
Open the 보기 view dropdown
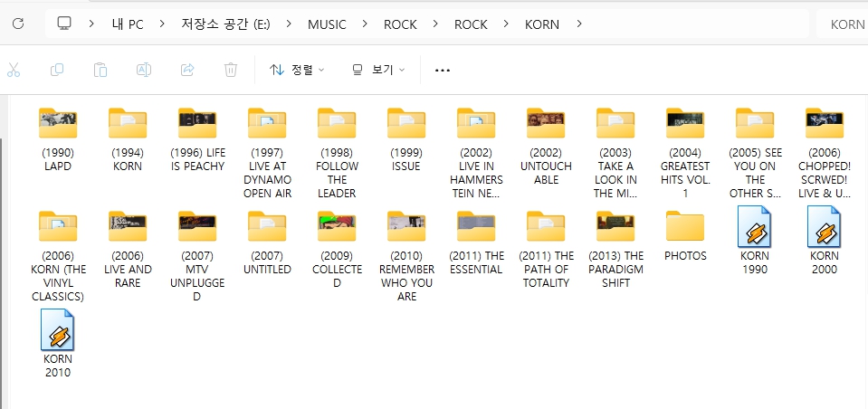pos(378,70)
